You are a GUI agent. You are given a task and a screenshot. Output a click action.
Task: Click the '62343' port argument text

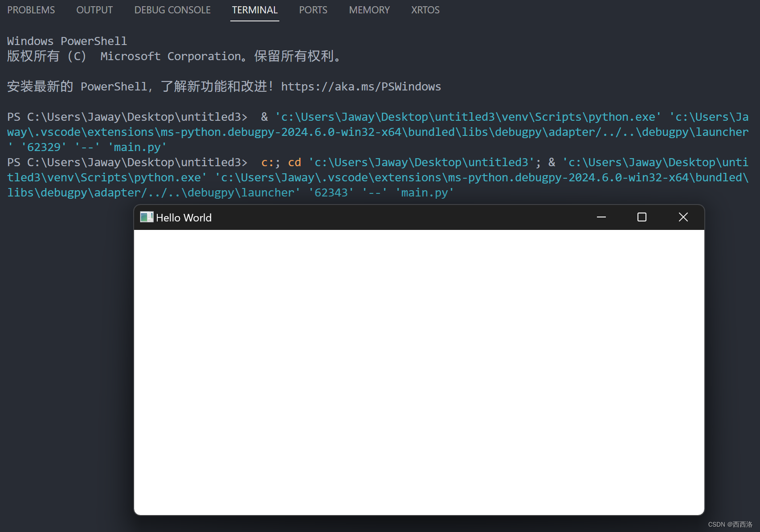tap(331, 192)
